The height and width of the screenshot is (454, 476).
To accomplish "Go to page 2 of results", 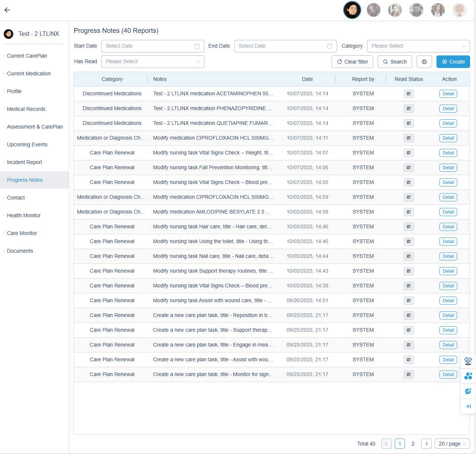I will point(413,444).
